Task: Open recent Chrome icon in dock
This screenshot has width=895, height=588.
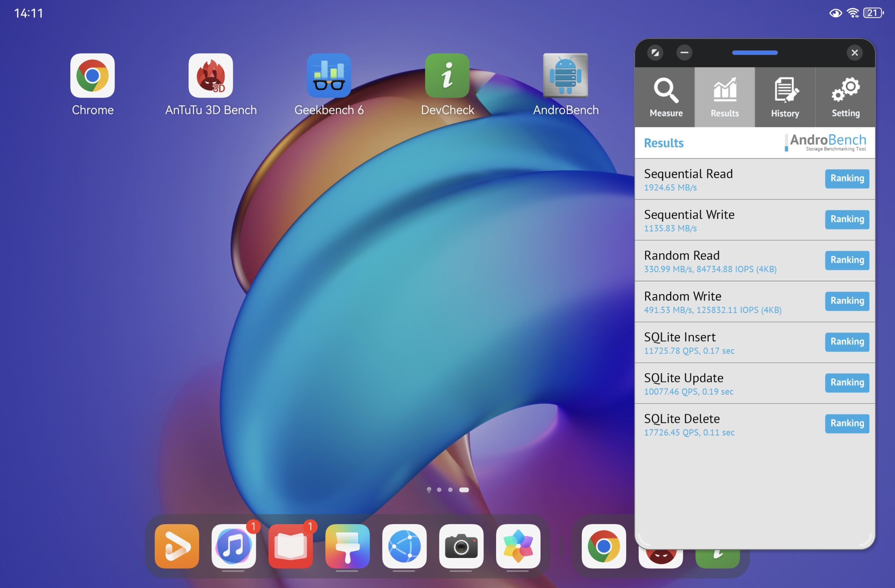Action: point(603,546)
